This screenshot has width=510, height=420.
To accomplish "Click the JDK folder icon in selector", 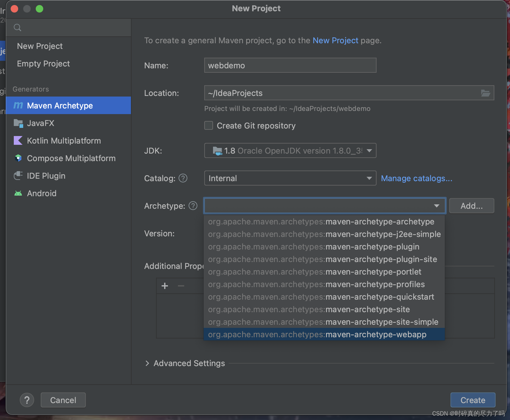I will pos(217,151).
